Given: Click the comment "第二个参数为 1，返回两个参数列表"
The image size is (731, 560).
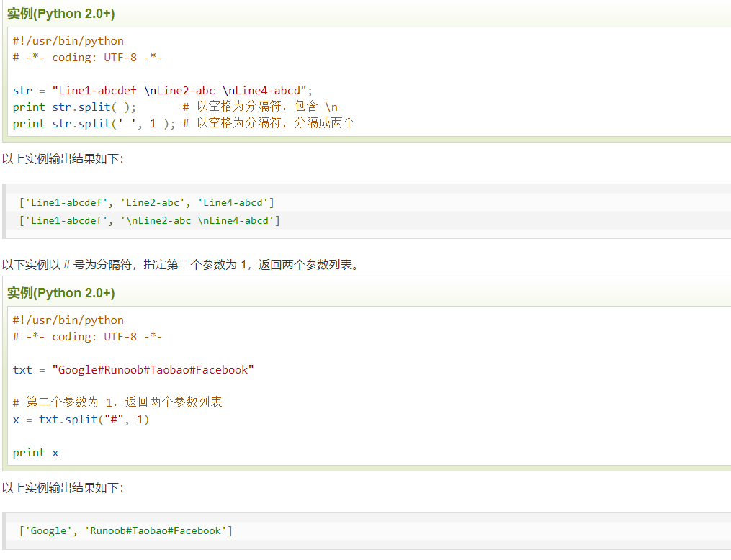Looking at the screenshot, I should click(117, 402).
